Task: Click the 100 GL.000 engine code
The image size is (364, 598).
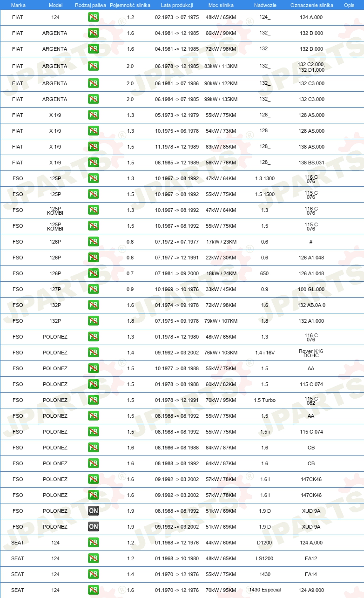Action: [311, 289]
